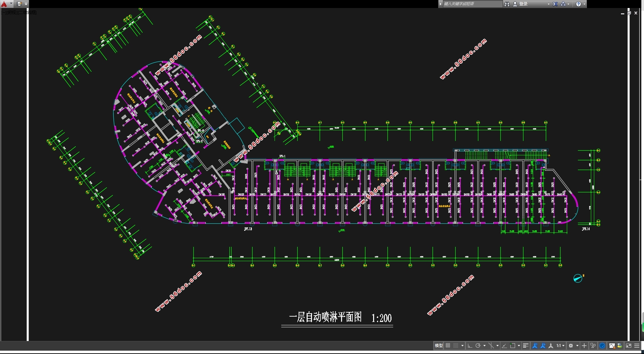Open the AutoCAD application menu logo
The width and height of the screenshot is (644, 354).
click(x=4, y=4)
